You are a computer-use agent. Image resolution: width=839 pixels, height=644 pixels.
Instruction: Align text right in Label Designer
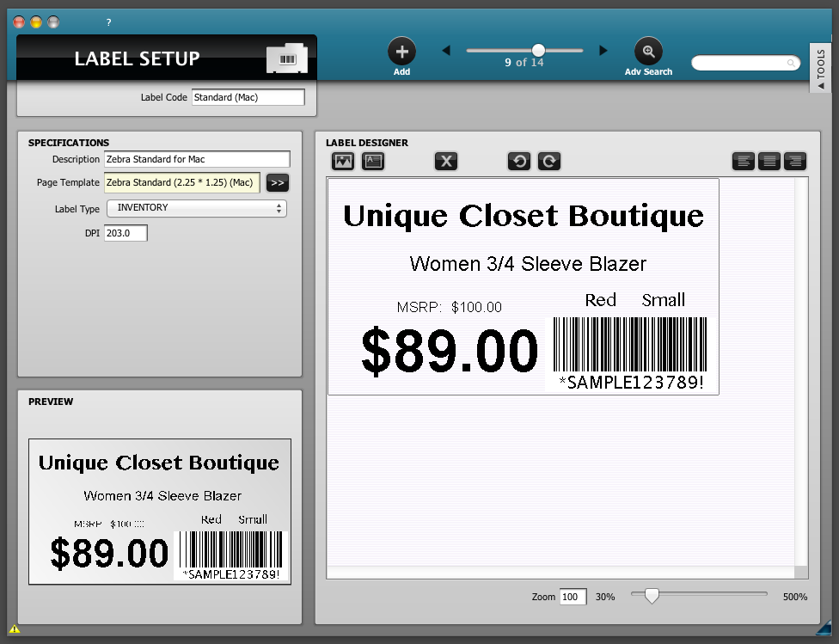[x=795, y=161]
